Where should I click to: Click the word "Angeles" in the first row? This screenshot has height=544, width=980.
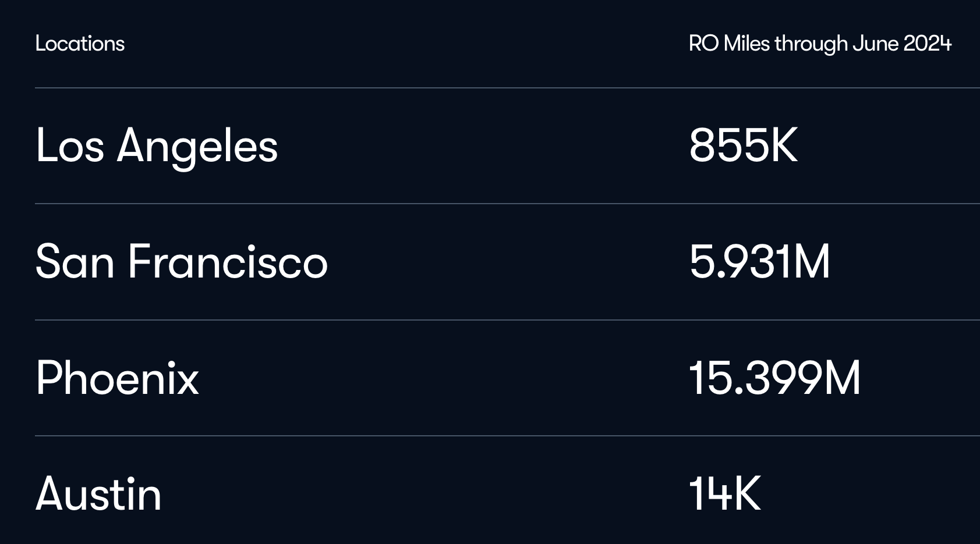click(197, 145)
